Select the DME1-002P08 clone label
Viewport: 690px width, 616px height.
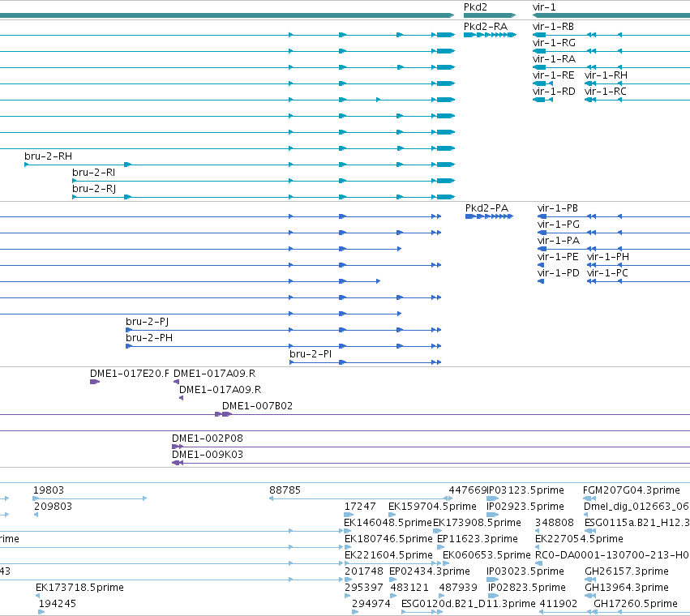(208, 438)
